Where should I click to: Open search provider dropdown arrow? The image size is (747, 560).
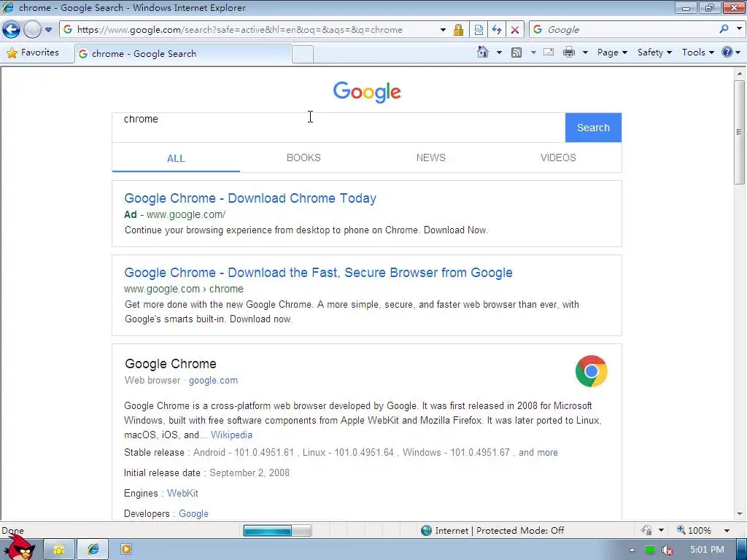tap(740, 29)
